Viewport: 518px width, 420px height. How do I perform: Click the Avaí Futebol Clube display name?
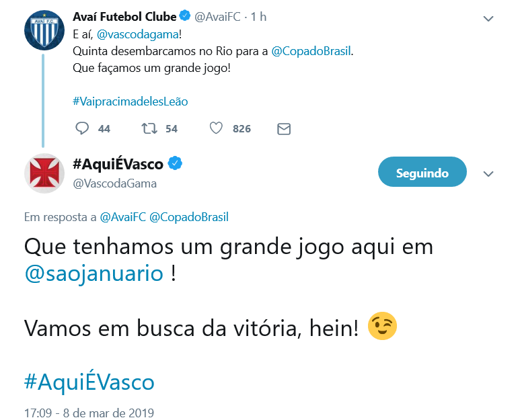[124, 17]
